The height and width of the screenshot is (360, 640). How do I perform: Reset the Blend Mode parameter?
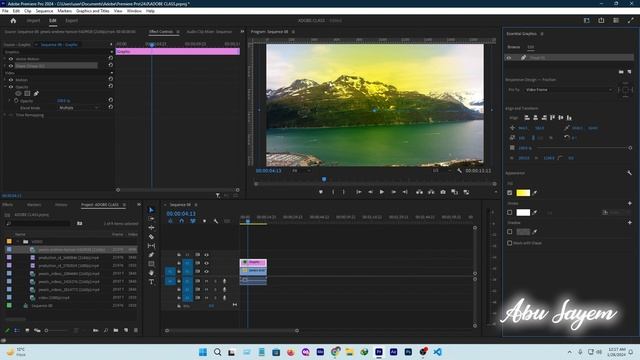tap(111, 107)
